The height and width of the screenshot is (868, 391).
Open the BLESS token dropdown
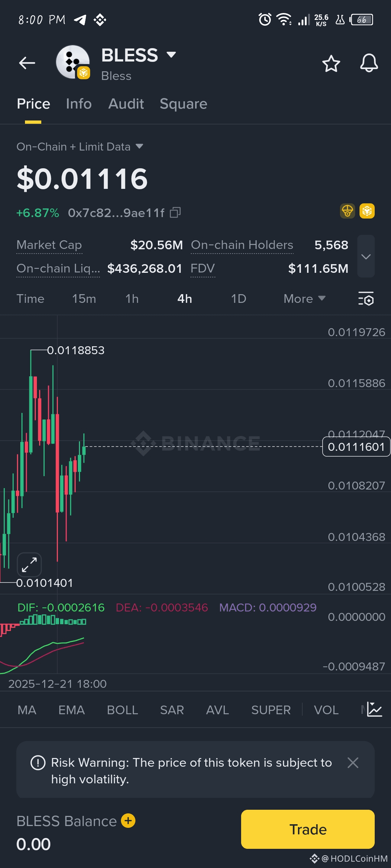(x=171, y=55)
